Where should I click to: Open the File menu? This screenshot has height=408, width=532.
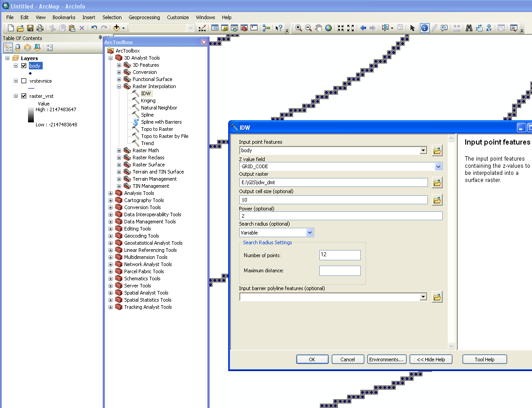[x=10, y=17]
